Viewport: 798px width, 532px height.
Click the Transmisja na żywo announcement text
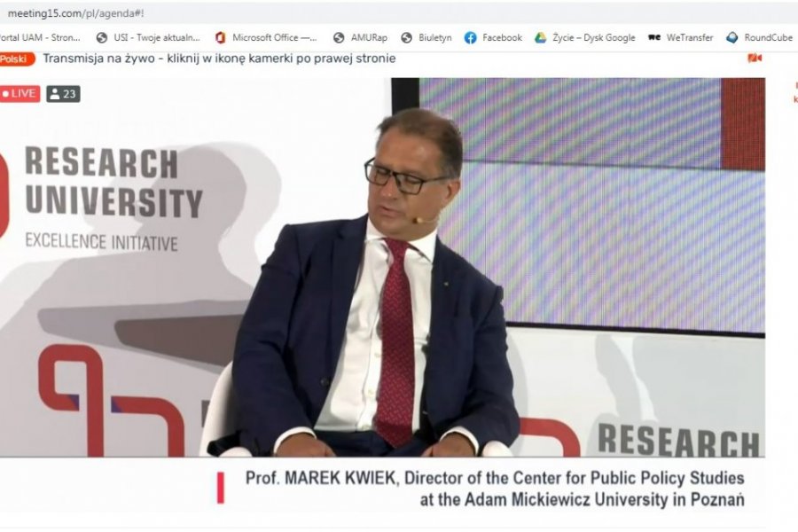pyautogui.click(x=219, y=58)
